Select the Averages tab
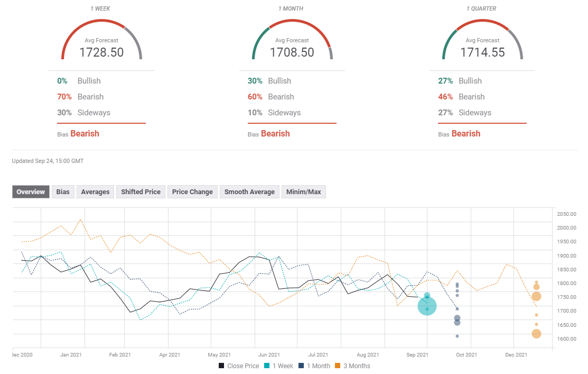This screenshot has width=588, height=374. coord(95,192)
